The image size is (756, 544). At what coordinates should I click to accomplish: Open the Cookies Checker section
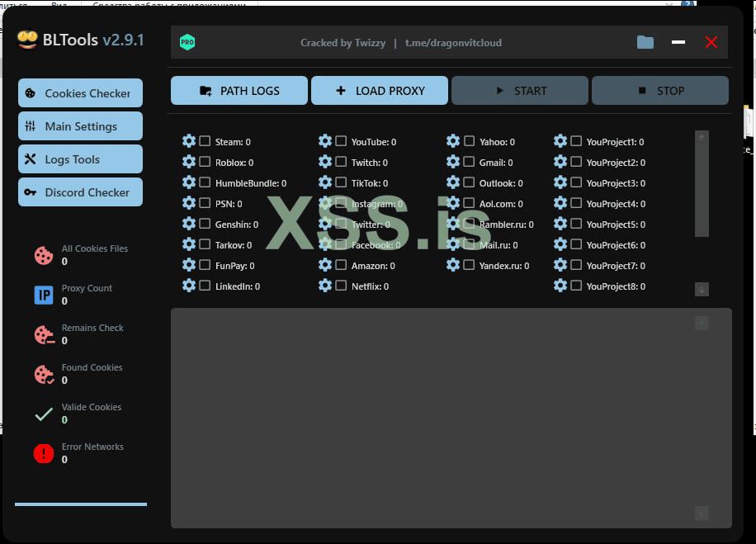pos(81,93)
